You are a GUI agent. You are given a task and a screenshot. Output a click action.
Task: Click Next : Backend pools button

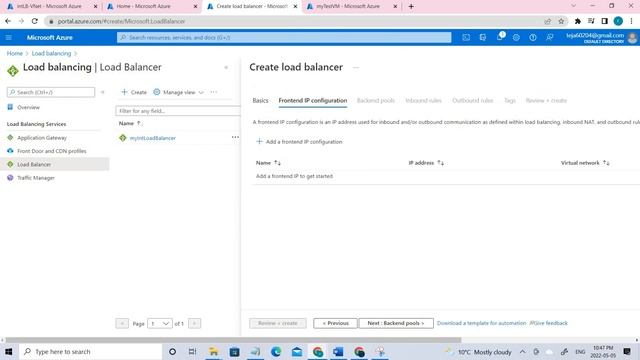pyautogui.click(x=396, y=323)
